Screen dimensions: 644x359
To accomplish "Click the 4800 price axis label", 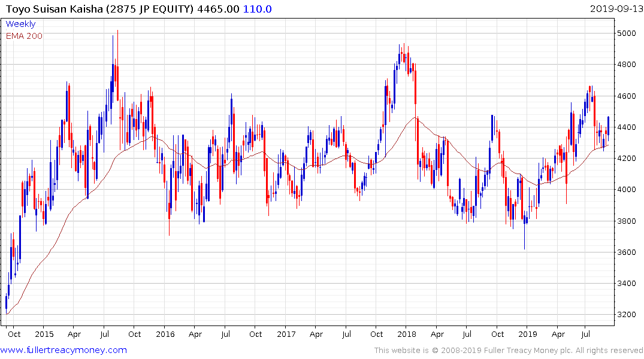I will 627,65.
